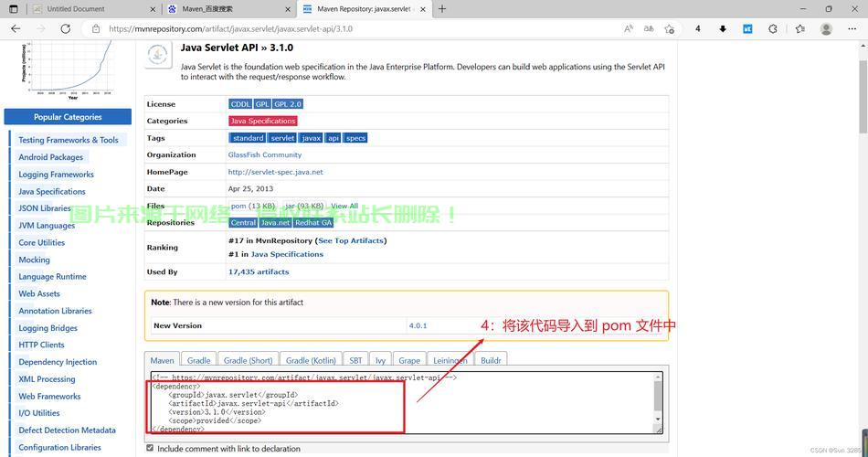Open Mocking category
868x457 pixels.
[x=34, y=260]
